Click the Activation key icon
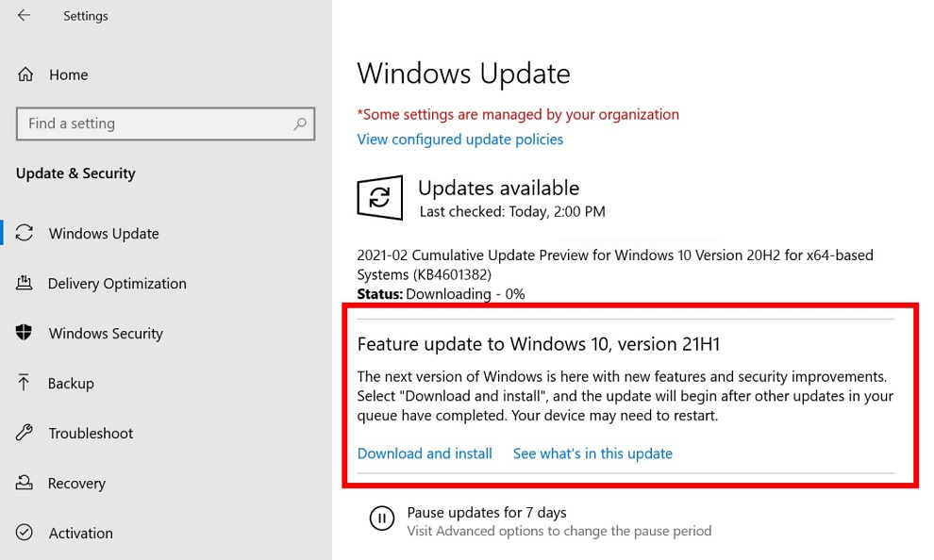The width and height of the screenshot is (934, 560). click(x=25, y=533)
